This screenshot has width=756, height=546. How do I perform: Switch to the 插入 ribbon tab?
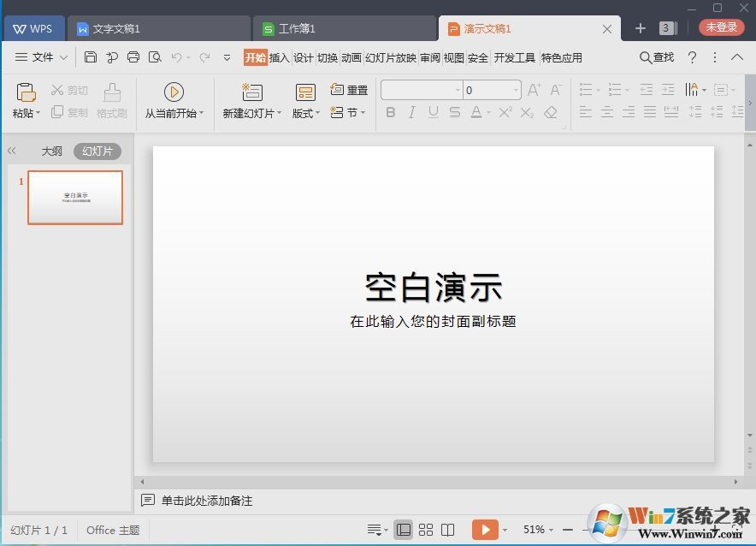[x=280, y=57]
